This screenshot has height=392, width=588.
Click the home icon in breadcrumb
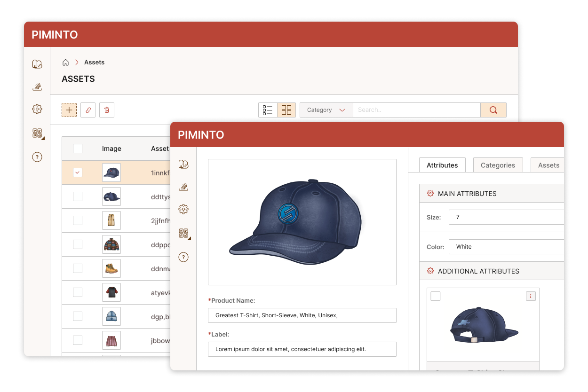(66, 63)
